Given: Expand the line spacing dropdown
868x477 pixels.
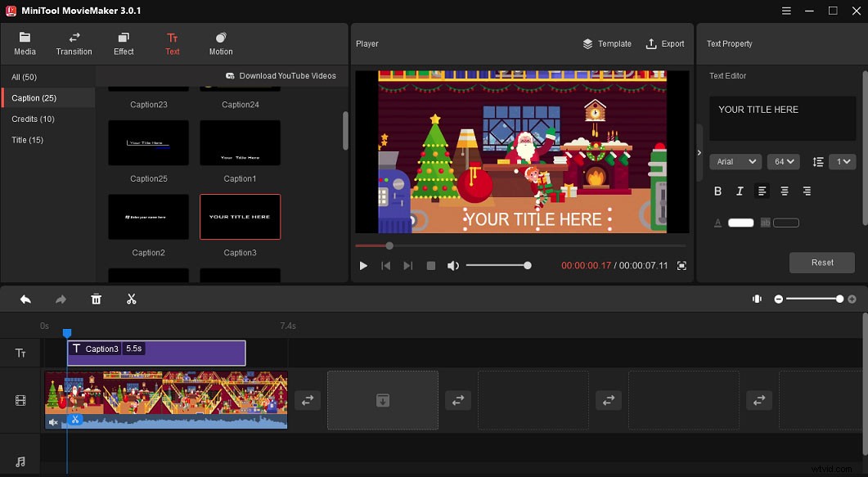Looking at the screenshot, I should click(843, 161).
